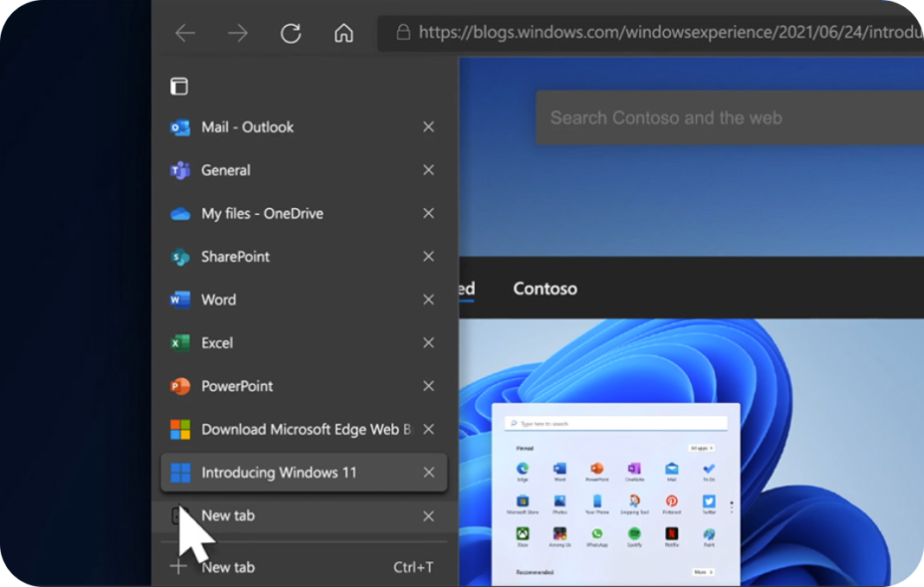Close the Word tab
This screenshot has height=587, width=924.
click(x=428, y=300)
